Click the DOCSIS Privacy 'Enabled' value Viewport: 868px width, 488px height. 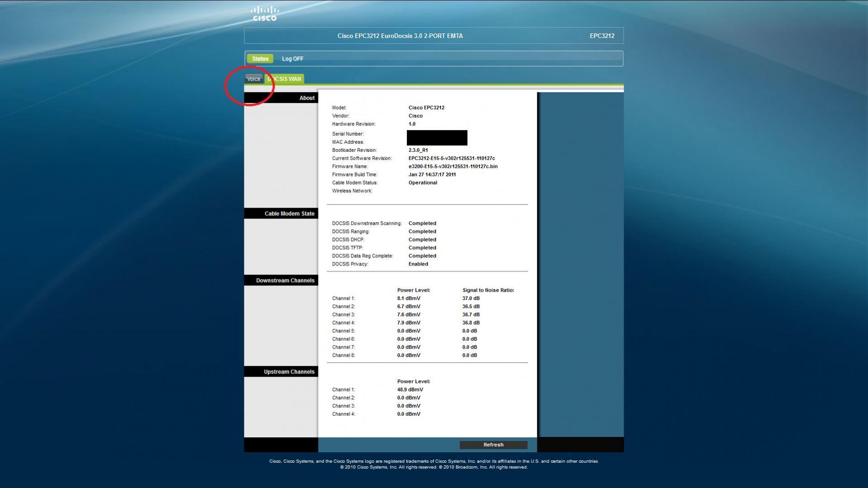418,264
